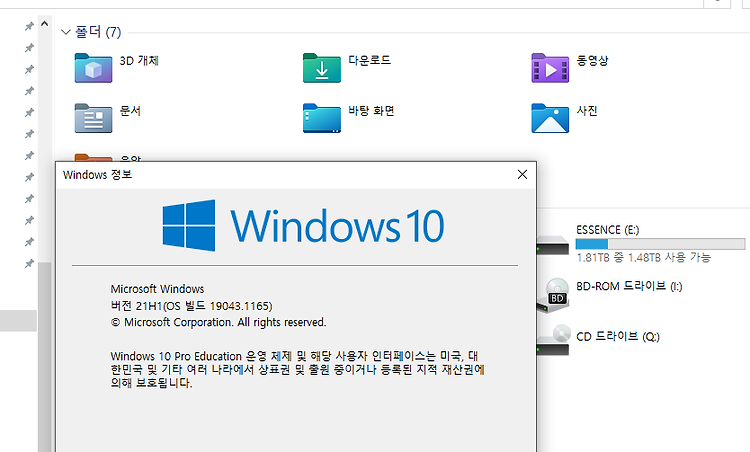Click the navigation pane scrollbar thumb

pos(44,356)
